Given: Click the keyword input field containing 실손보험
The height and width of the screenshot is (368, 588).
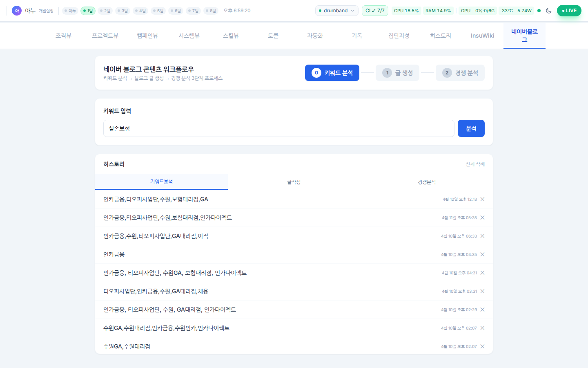Looking at the screenshot, I should pos(278,128).
